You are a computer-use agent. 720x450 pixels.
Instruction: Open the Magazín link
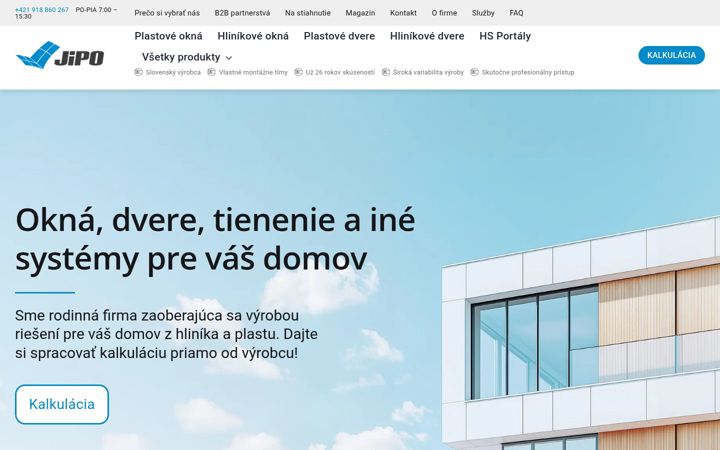pyautogui.click(x=360, y=13)
